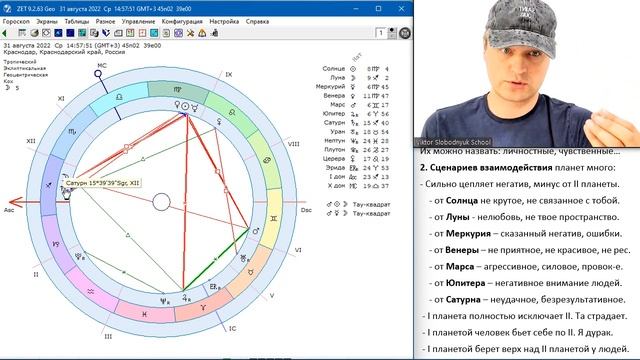Click the blue square toolbar icon with letter
Viewport: 640px width, 360px height.
58,33
